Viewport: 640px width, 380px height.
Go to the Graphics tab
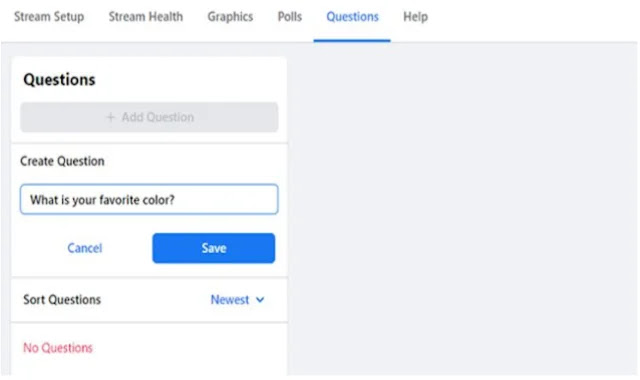tap(230, 17)
